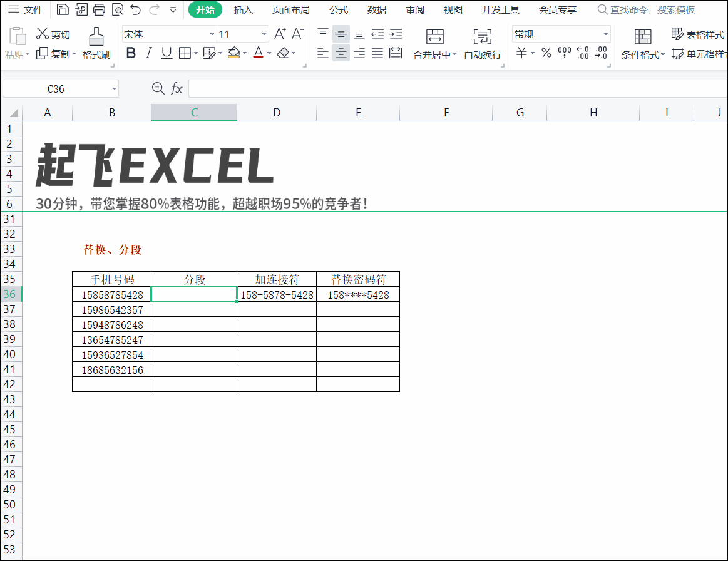Decrease decimal places icon

click(601, 53)
